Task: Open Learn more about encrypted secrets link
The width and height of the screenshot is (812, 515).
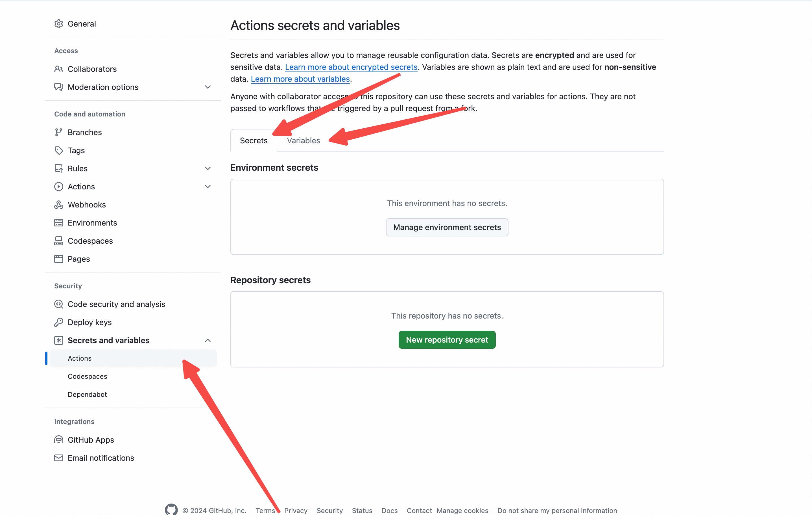Action: pos(351,67)
